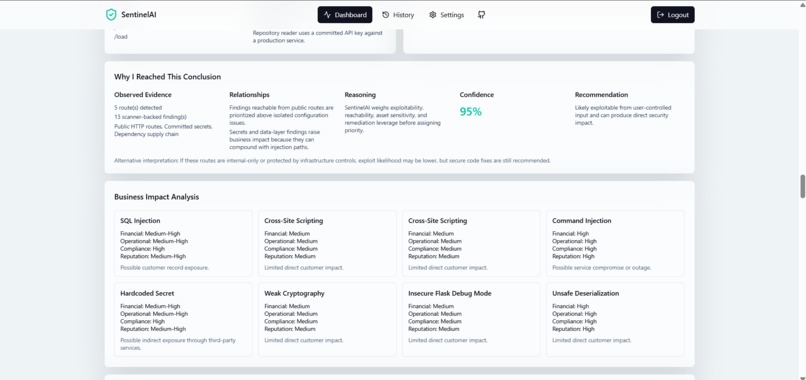Viewport: 806px width, 380px height.
Task: Click 'Possible service compromise or outage.' text
Action: [x=601, y=267]
